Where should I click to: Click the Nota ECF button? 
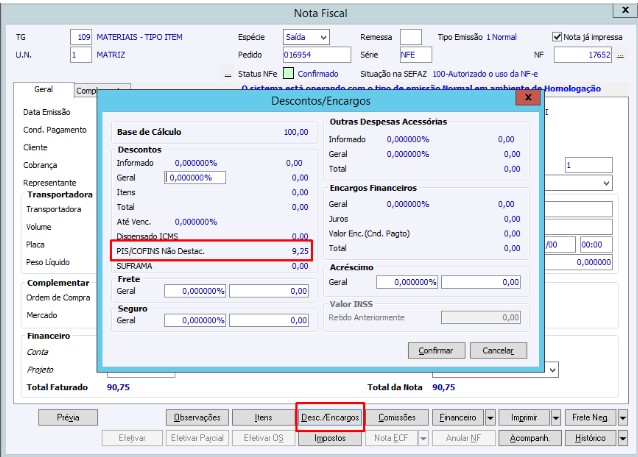[391, 438]
